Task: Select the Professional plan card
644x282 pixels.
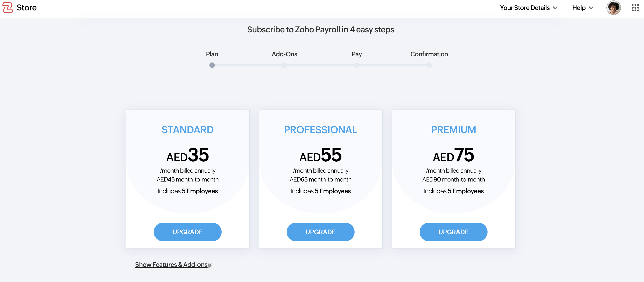Action: click(x=320, y=179)
